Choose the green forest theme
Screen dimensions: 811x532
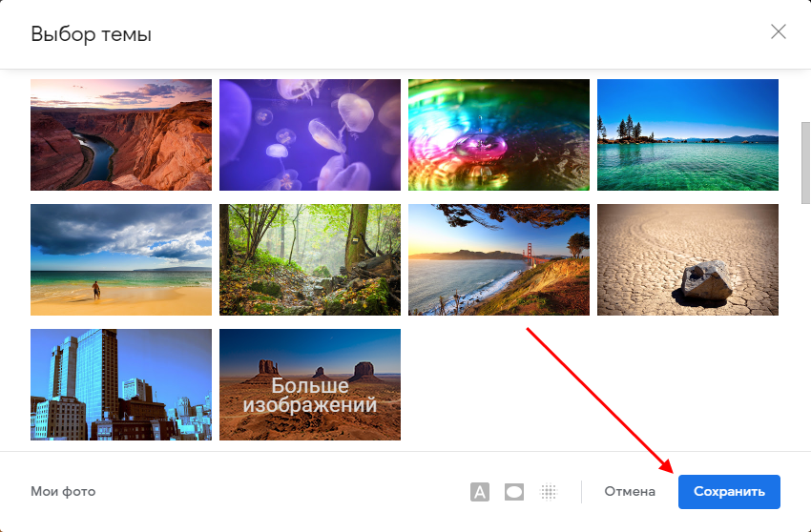pos(310,259)
